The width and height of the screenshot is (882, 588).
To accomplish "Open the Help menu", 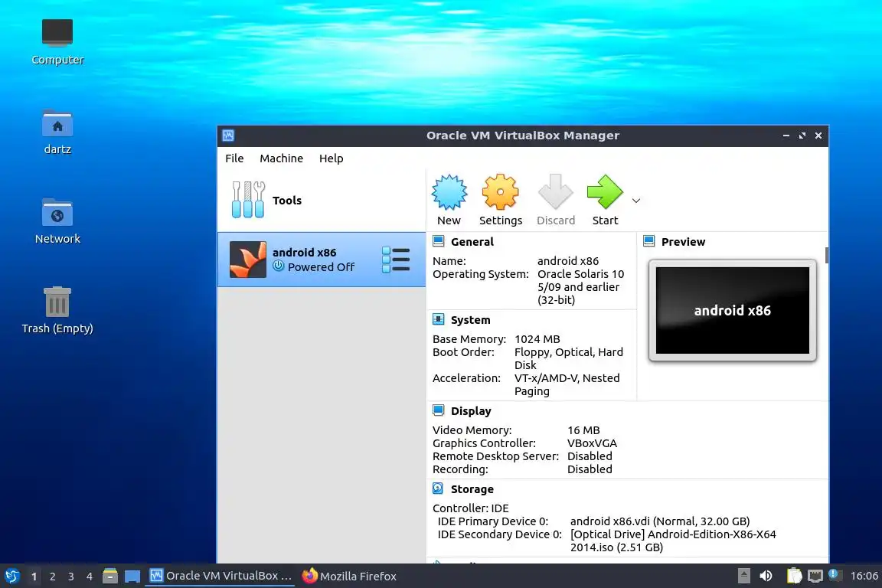I will coord(332,158).
